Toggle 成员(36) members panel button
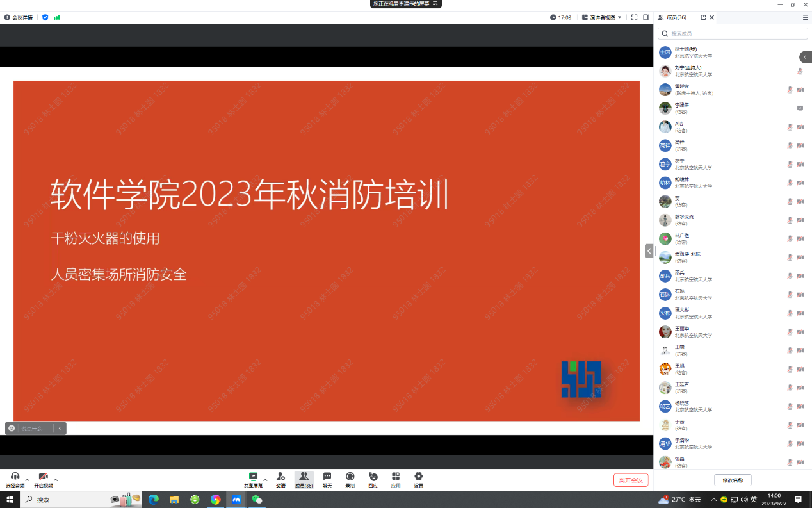Viewport: 812px width, 508px height. [x=304, y=480]
